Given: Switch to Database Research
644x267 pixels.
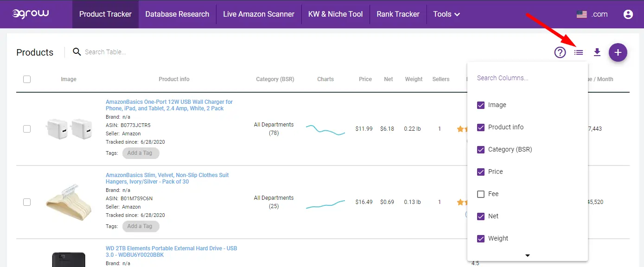Looking at the screenshot, I should (x=177, y=14).
